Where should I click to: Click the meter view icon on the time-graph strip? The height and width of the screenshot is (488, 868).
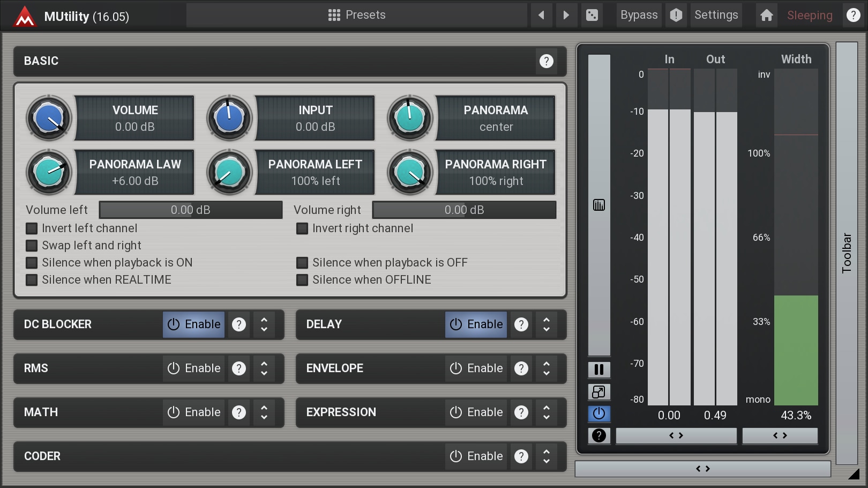coord(599,205)
